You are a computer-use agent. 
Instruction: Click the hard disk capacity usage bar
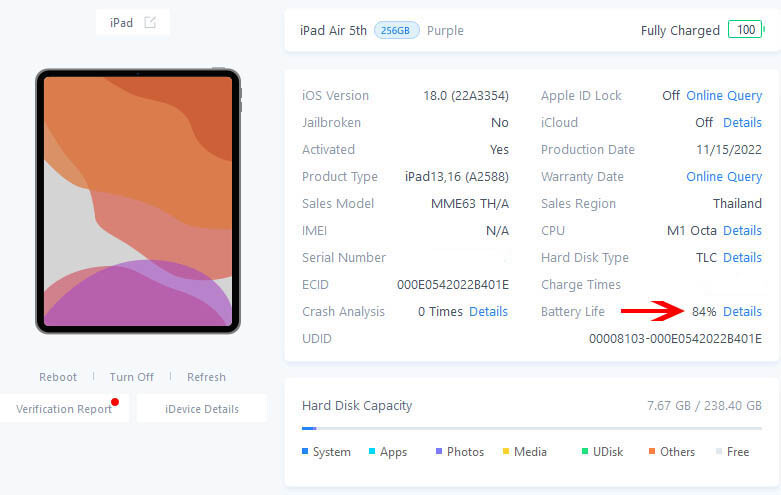click(531, 428)
